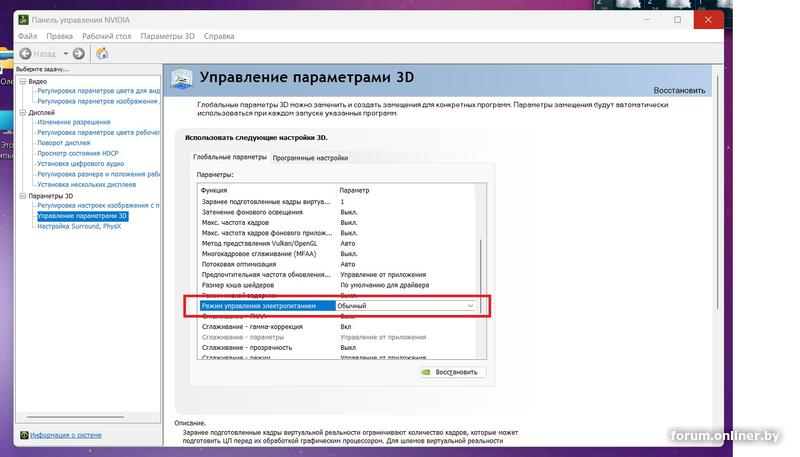This screenshot has height=457, width=800.
Task: Open Регулировка параметров изображения
Action: point(98,101)
